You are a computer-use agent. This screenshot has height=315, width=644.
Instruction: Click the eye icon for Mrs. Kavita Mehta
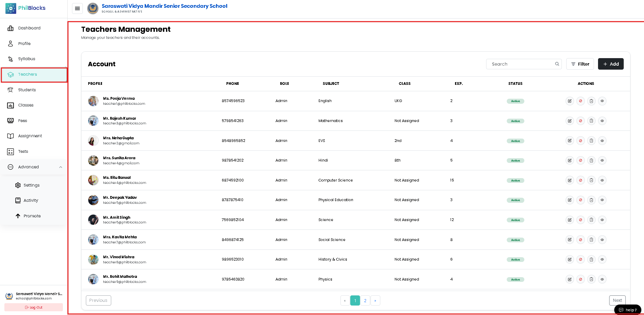coord(602,240)
